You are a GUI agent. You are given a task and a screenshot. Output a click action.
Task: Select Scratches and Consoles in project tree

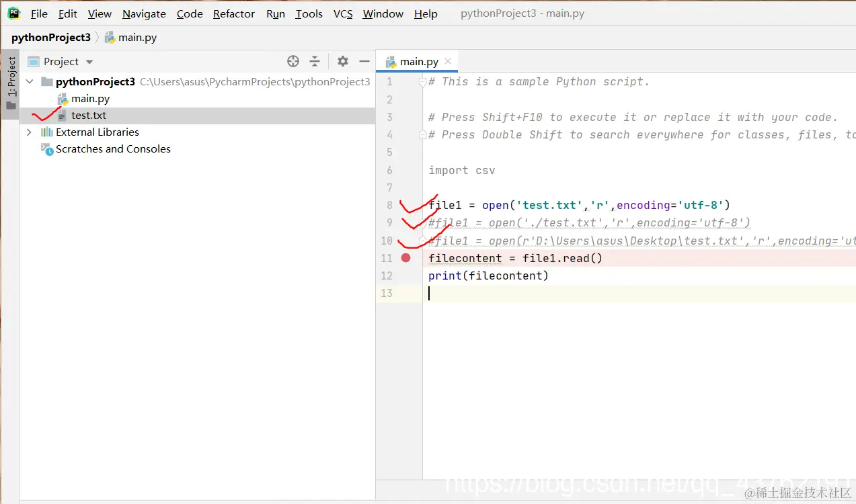[x=113, y=149]
